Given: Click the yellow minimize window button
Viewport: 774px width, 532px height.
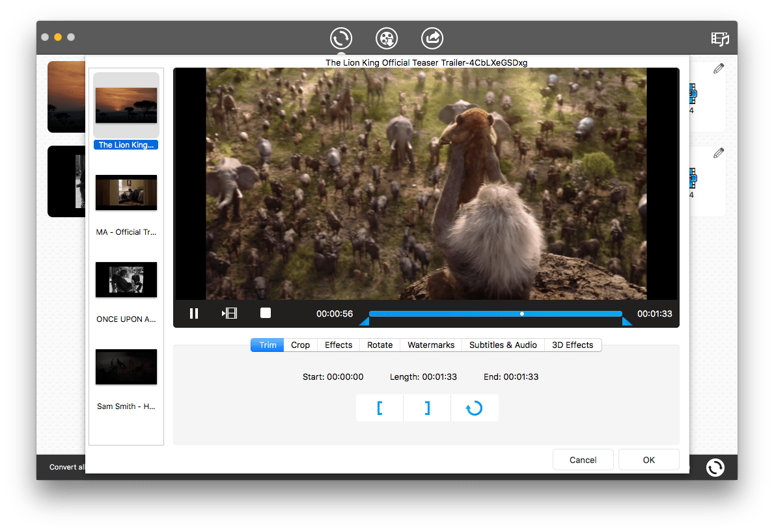Looking at the screenshot, I should point(58,37).
